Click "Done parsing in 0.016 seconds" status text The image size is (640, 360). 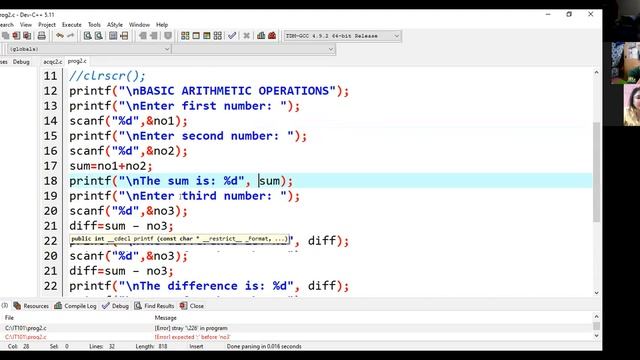pos(264,346)
